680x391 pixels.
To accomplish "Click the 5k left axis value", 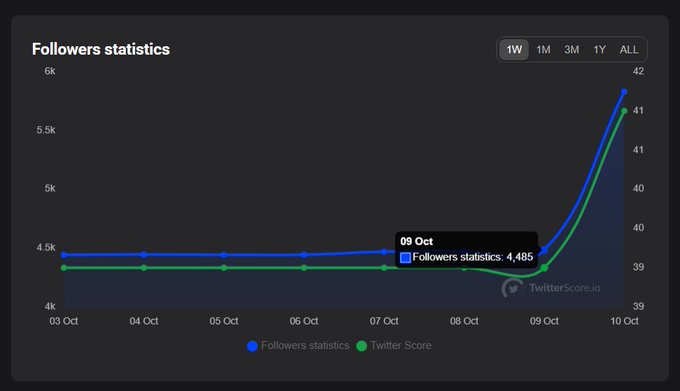I will pos(50,189).
